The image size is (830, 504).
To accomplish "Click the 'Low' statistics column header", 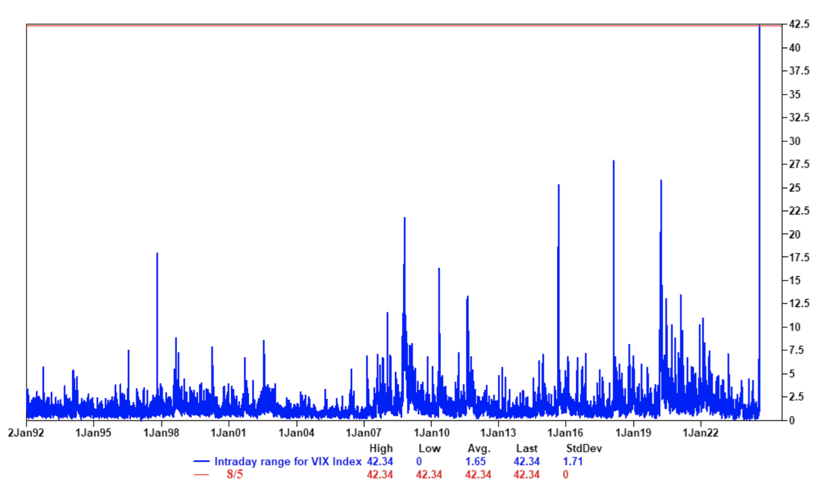I will 429,448.
